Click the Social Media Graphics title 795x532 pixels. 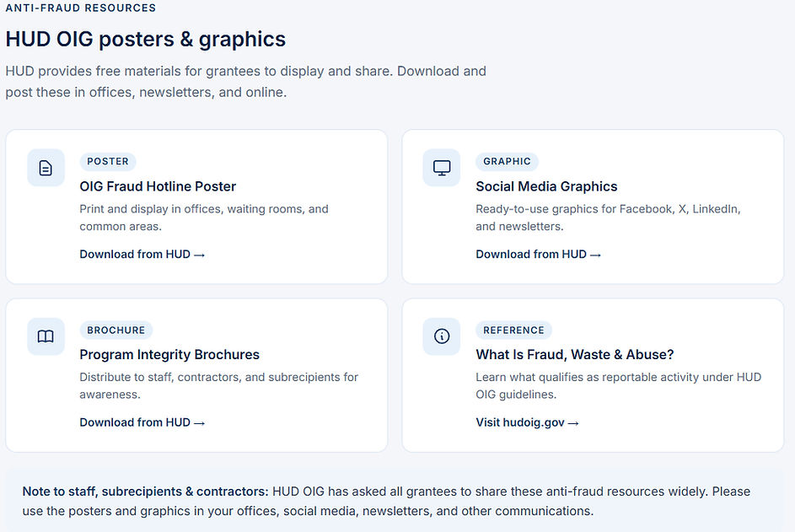click(546, 186)
